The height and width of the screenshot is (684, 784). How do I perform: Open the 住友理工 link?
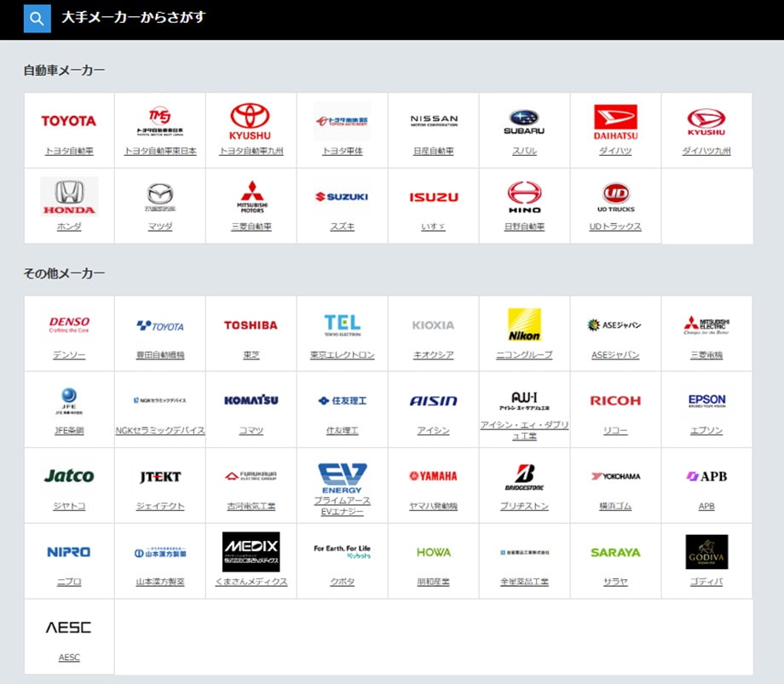tap(343, 430)
